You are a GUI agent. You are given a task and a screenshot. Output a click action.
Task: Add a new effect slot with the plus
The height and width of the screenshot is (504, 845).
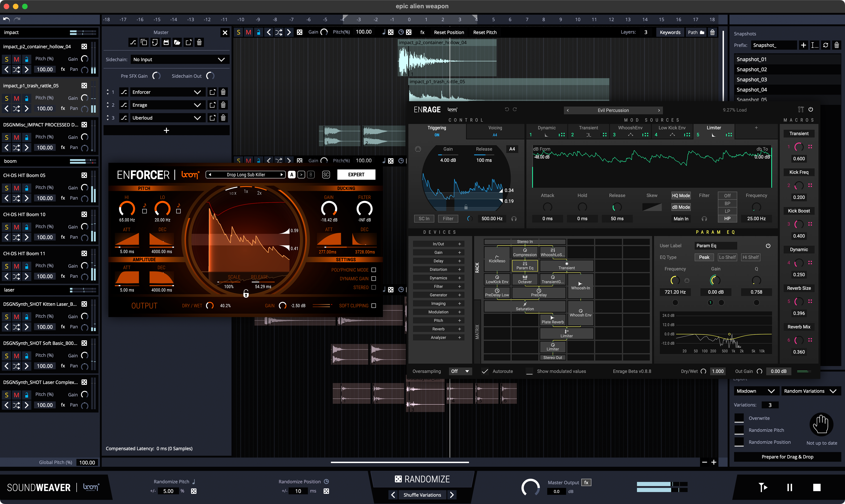166,130
